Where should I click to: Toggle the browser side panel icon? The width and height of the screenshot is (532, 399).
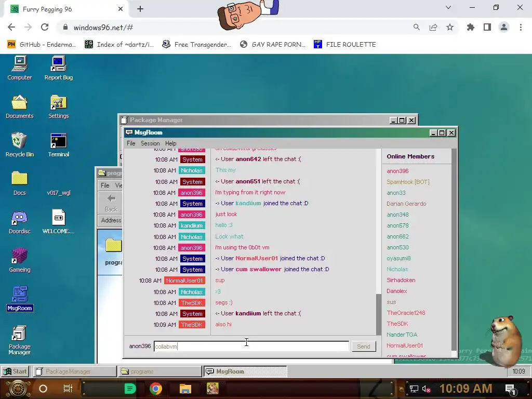487,27
